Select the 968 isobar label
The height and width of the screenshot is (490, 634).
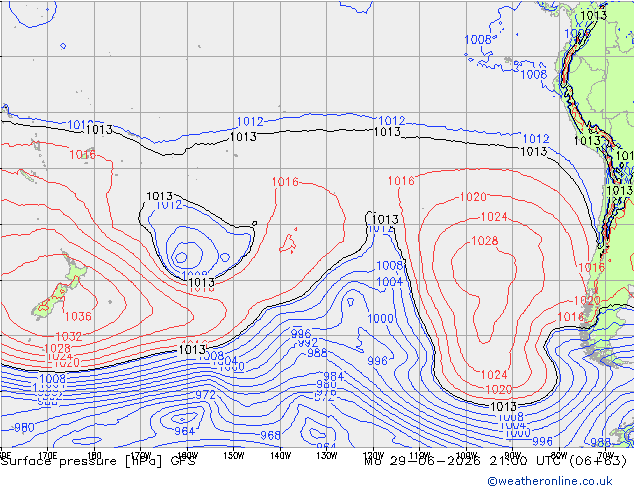(x=270, y=435)
